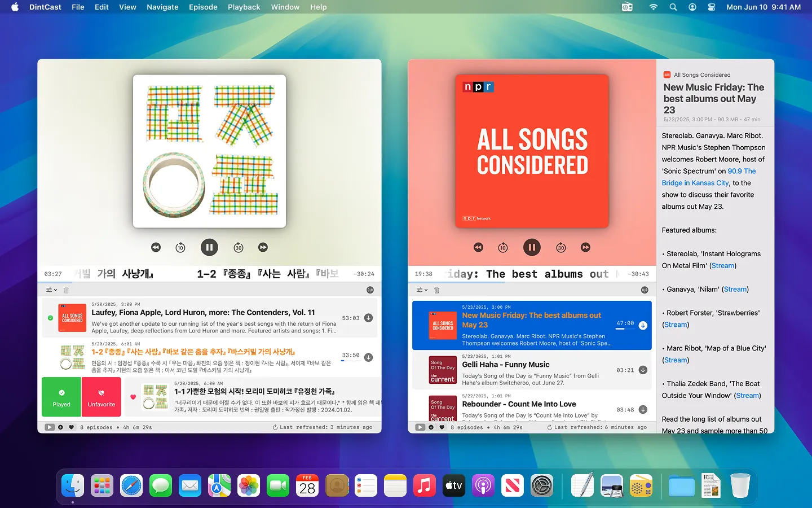
Task: Mark the episode with the green Played button
Action: pos(61,397)
